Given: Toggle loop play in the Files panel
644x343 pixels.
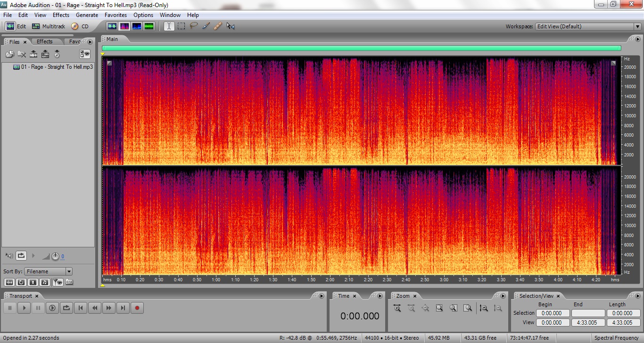Looking at the screenshot, I should coord(21,256).
